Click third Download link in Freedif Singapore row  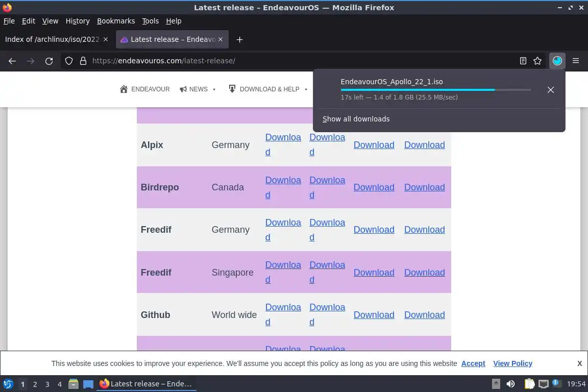pyautogui.click(x=374, y=273)
